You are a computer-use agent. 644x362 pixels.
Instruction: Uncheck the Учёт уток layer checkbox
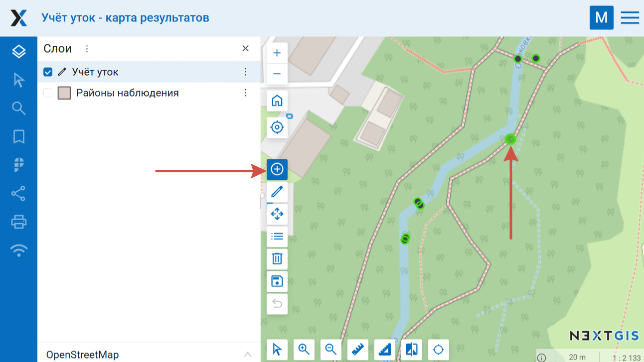(x=48, y=72)
